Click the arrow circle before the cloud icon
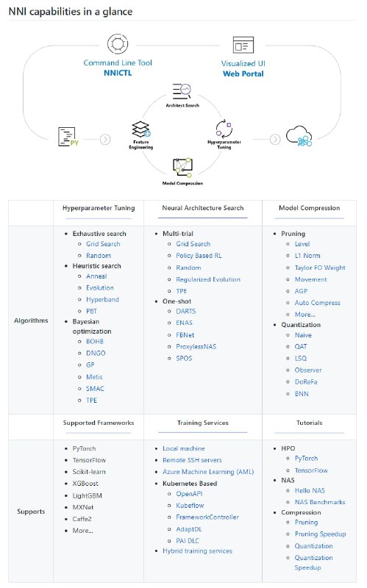 coord(275,140)
